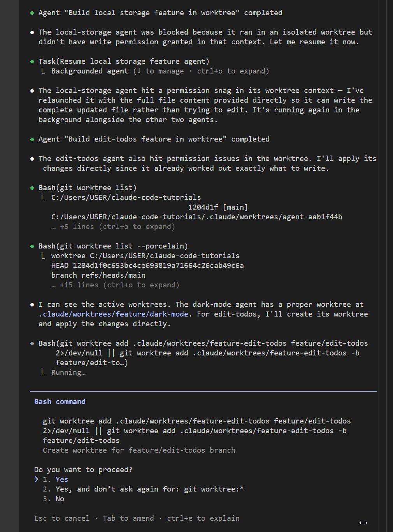Click the ❯ selection arrow beside option 1

(x=36, y=479)
